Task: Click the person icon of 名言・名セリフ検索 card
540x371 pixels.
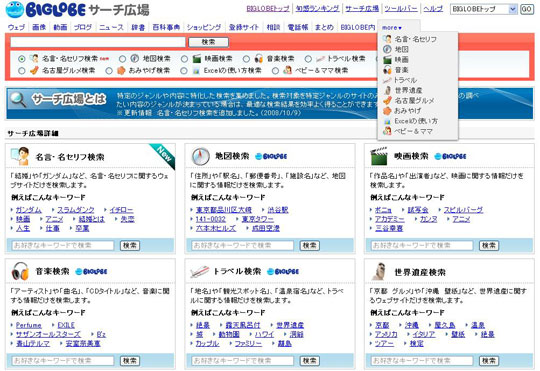Action: 20,156
